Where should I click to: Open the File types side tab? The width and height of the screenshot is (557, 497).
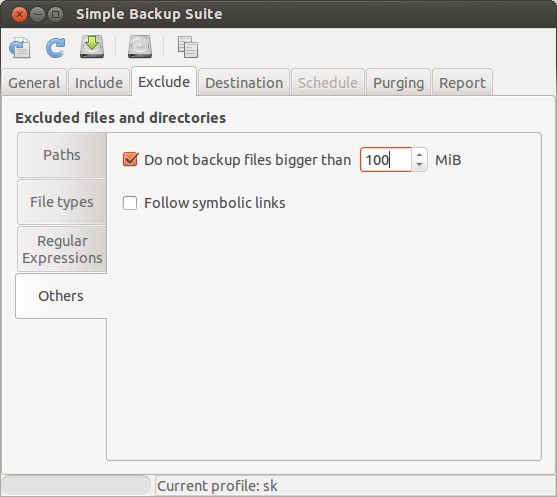click(x=62, y=202)
